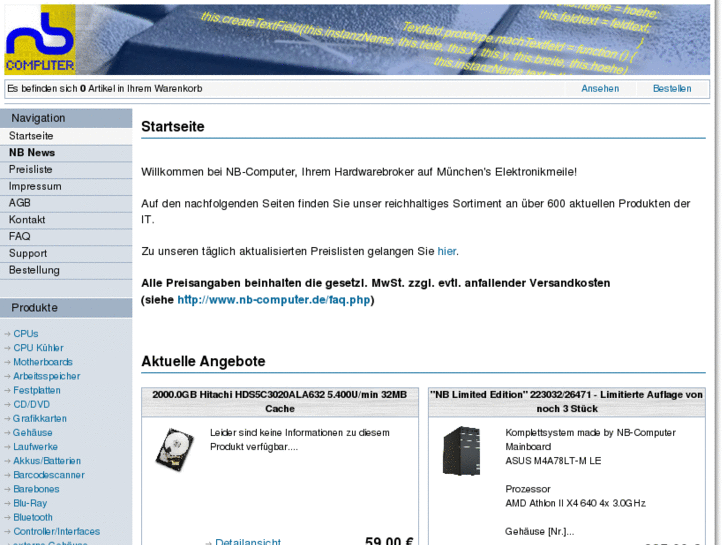Click the 2000.0GB Hitachi HDS5C3020ALA632 title
This screenshot has height=545, width=727.
coord(280,402)
